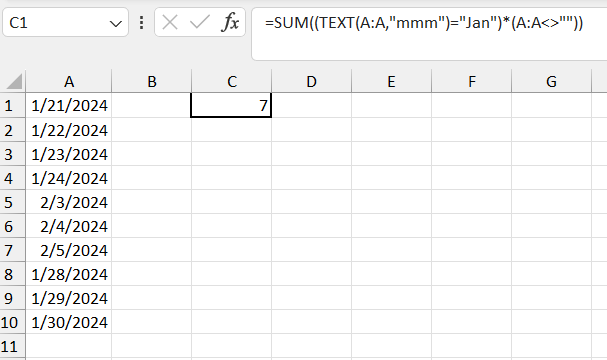Click cell C1 showing result 7

coord(231,105)
